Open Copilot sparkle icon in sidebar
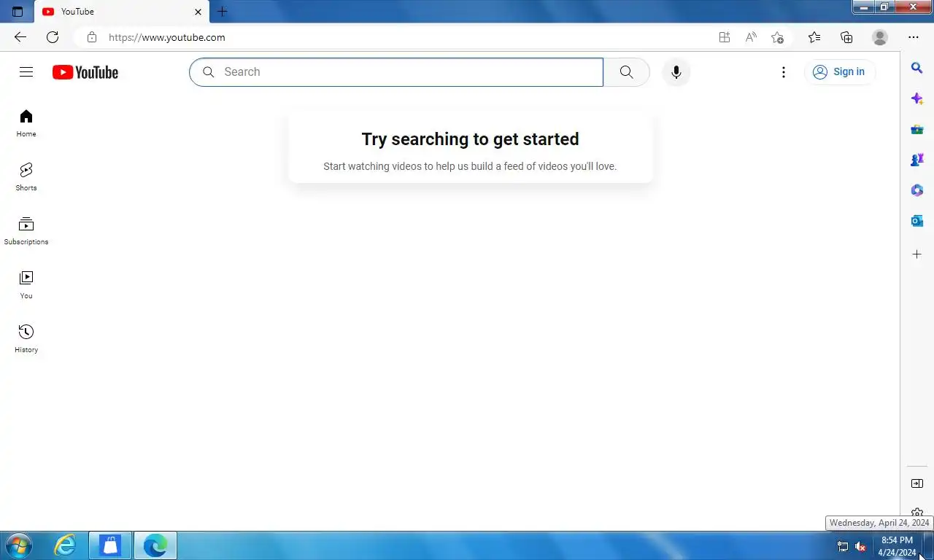 coord(917,98)
